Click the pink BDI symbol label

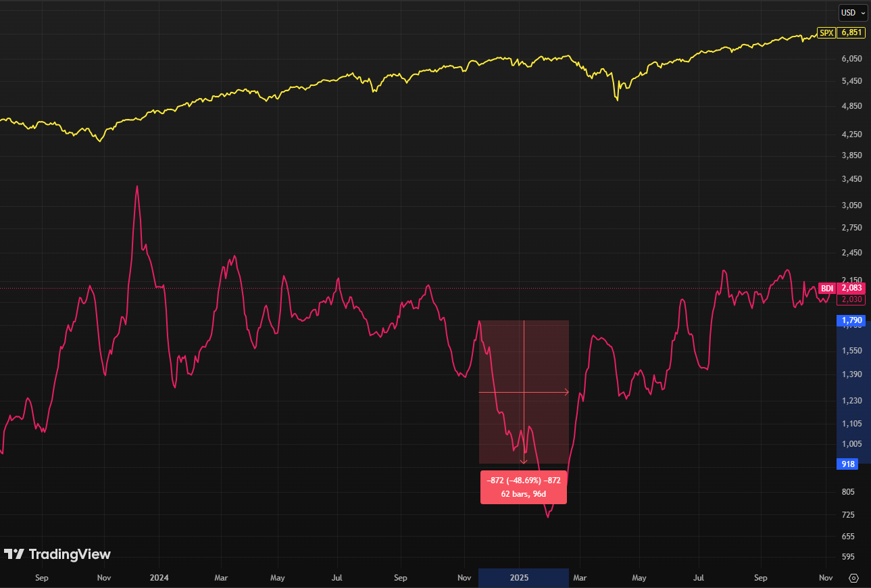coord(826,289)
